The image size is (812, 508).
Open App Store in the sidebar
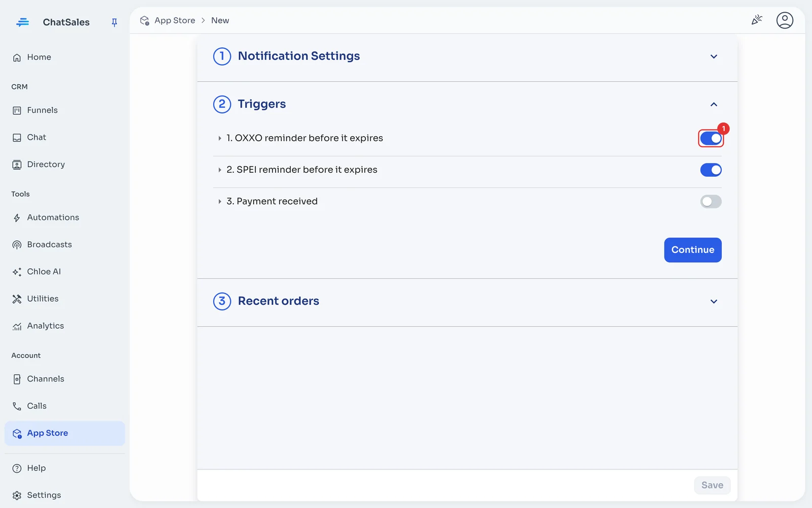(x=64, y=433)
